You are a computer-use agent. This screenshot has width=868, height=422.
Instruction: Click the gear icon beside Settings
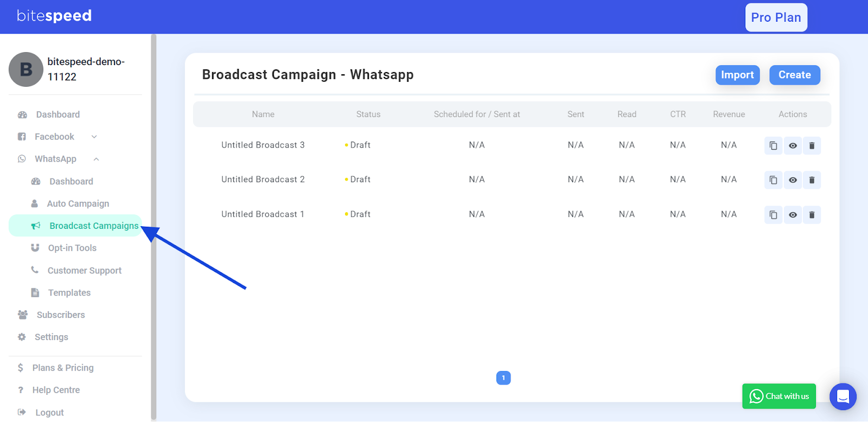[22, 337]
